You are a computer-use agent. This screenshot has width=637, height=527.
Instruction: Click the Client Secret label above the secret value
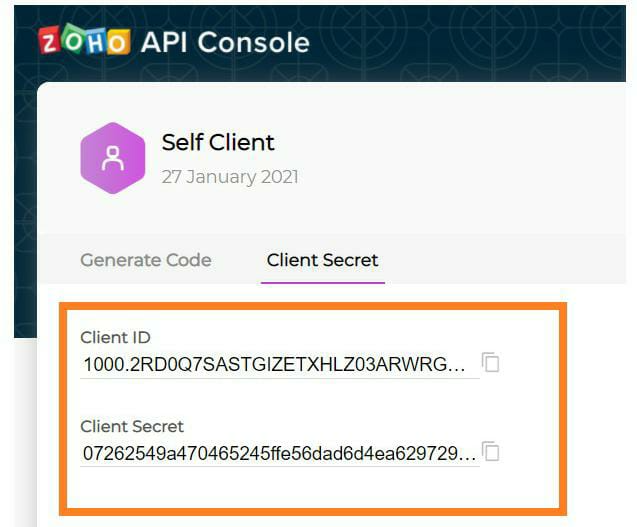(x=132, y=427)
